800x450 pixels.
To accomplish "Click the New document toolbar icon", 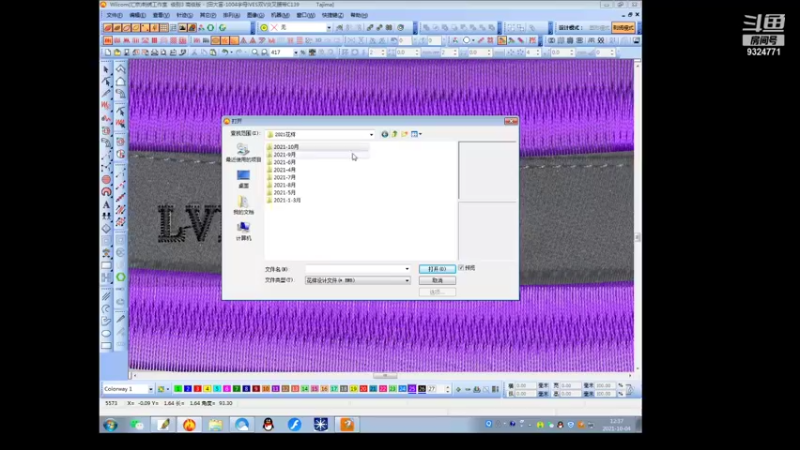I will coord(108,53).
